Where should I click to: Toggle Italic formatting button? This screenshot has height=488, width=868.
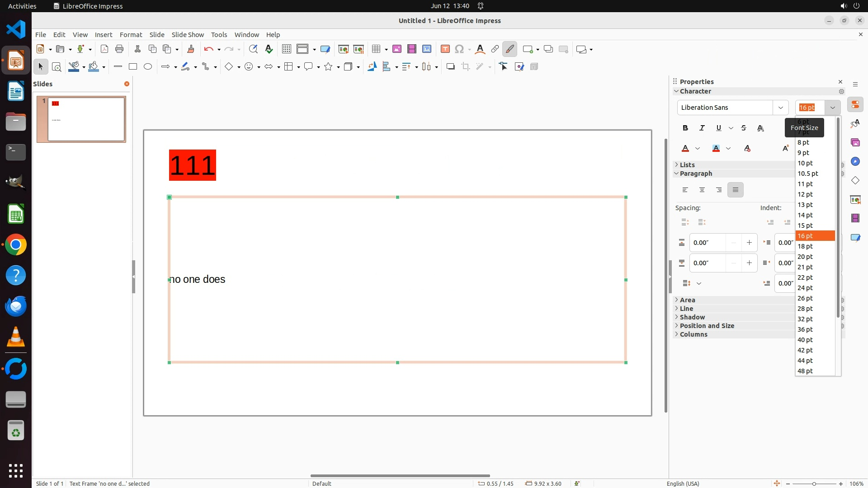[x=702, y=128]
